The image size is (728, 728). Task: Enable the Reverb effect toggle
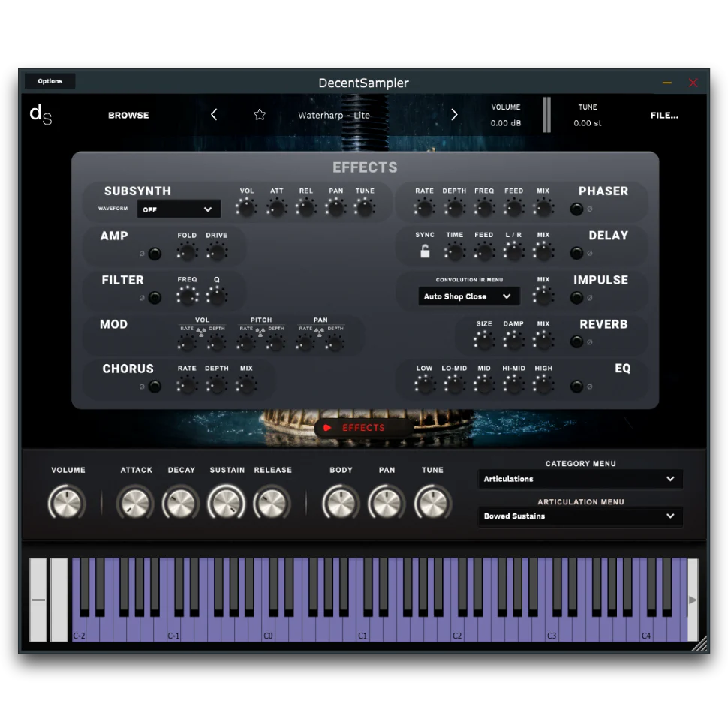click(576, 342)
